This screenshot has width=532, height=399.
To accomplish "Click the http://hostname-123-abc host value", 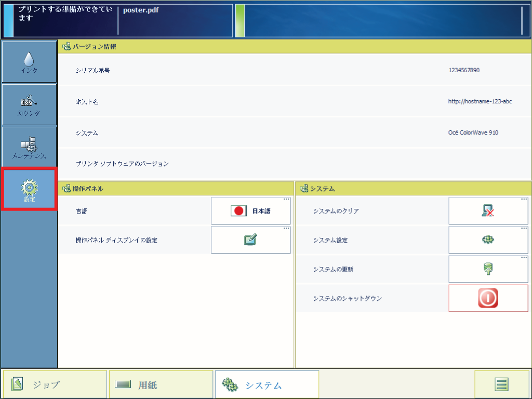I will tap(480, 101).
